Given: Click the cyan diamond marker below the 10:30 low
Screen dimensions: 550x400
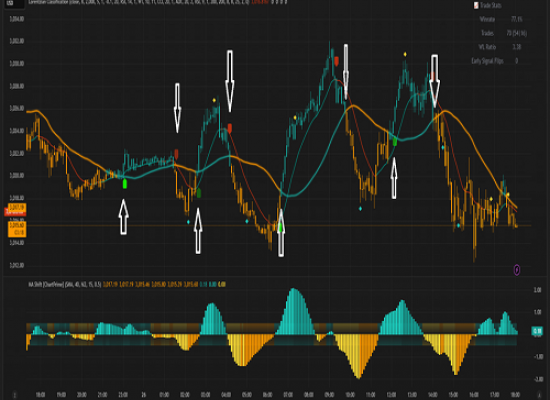Looking at the screenshot, I should coord(360,209).
